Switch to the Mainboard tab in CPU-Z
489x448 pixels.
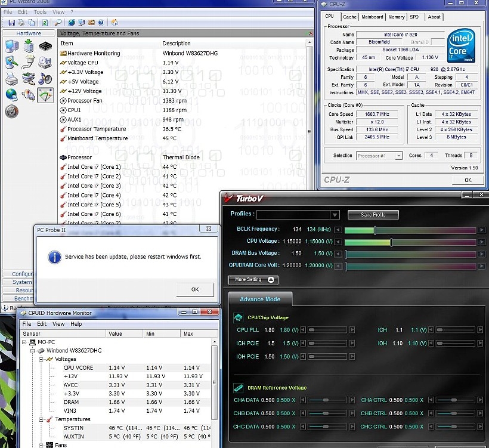372,17
